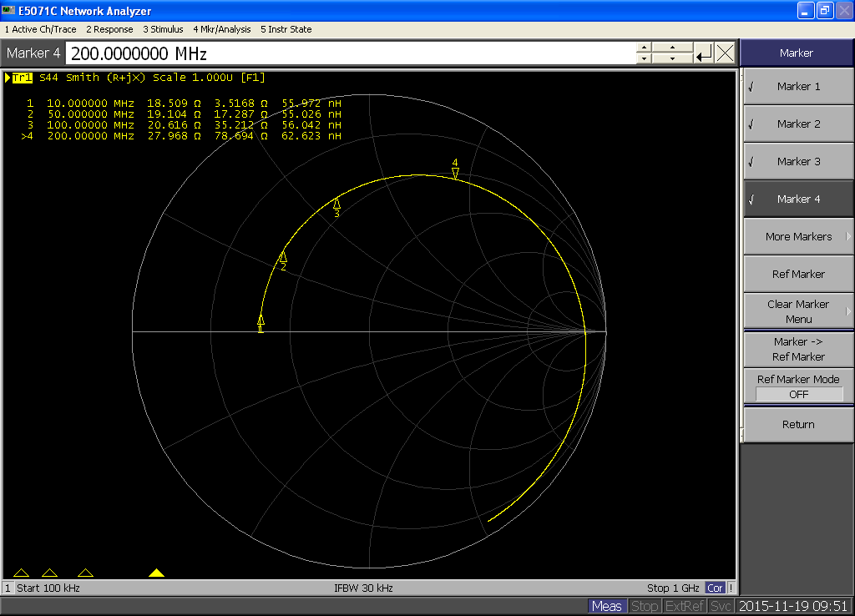Select marker 2 triangle on Smith chart trace
The image size is (855, 616).
[x=283, y=257]
